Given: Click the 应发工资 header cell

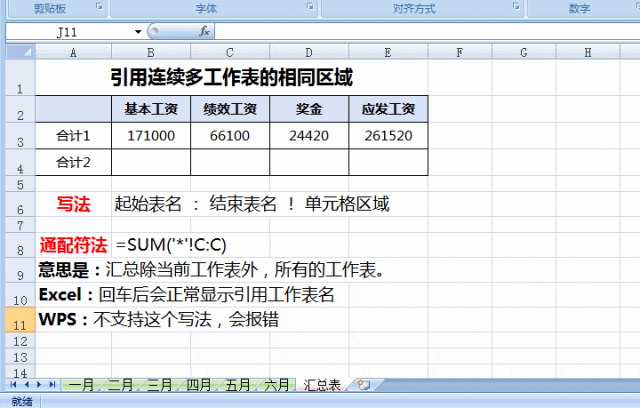Looking at the screenshot, I should (388, 109).
